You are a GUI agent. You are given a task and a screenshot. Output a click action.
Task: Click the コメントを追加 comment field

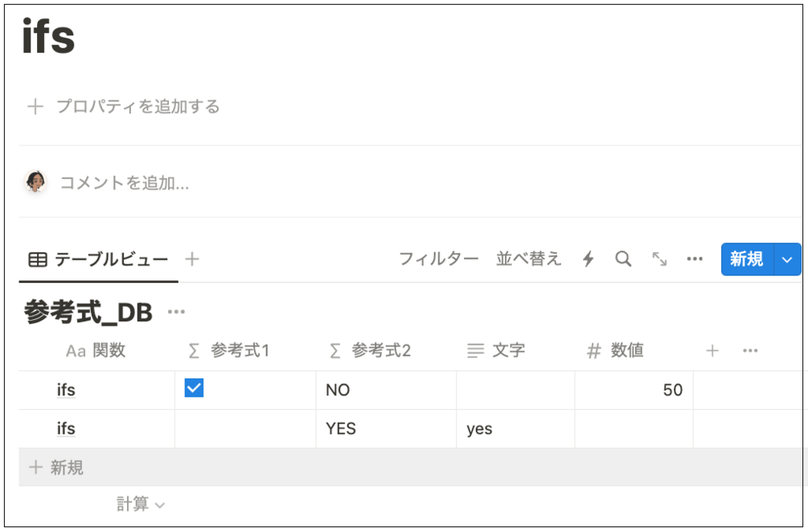[x=125, y=182]
